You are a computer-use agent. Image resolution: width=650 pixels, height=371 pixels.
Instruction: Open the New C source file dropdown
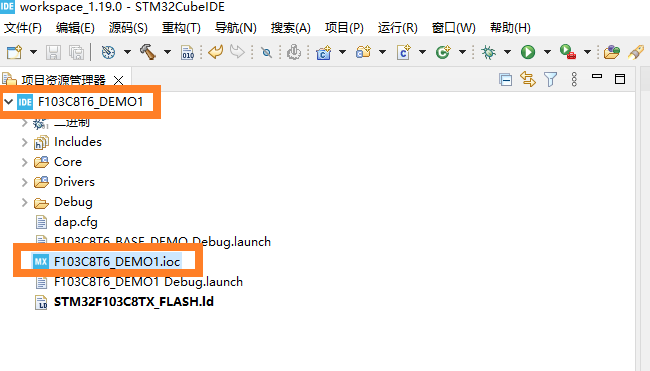422,52
